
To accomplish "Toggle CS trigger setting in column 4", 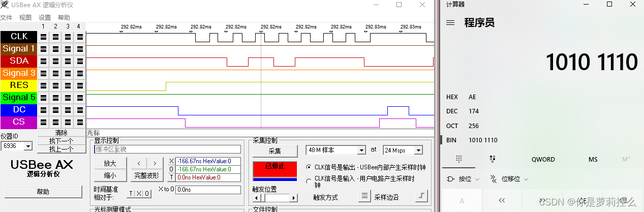I will 80,122.
